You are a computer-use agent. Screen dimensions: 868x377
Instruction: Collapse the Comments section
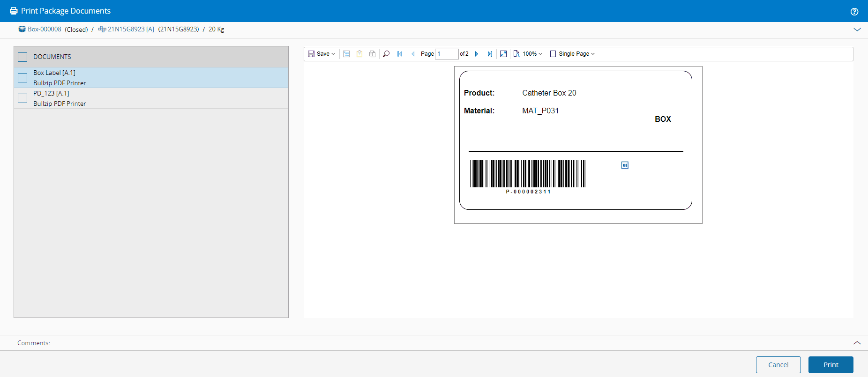[x=857, y=343]
